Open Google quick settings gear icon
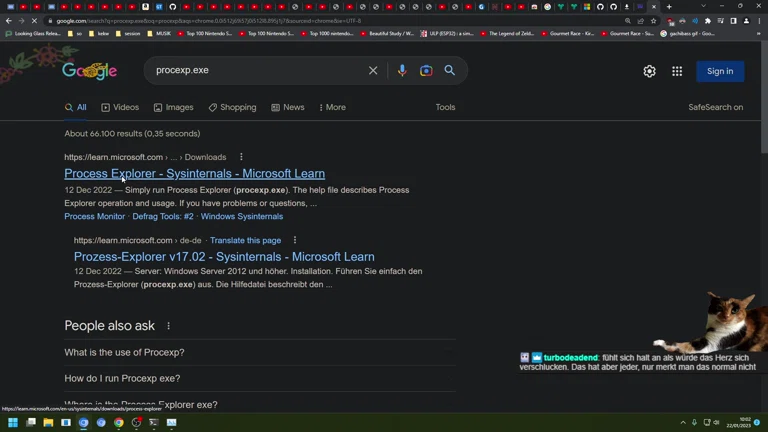 click(x=650, y=71)
